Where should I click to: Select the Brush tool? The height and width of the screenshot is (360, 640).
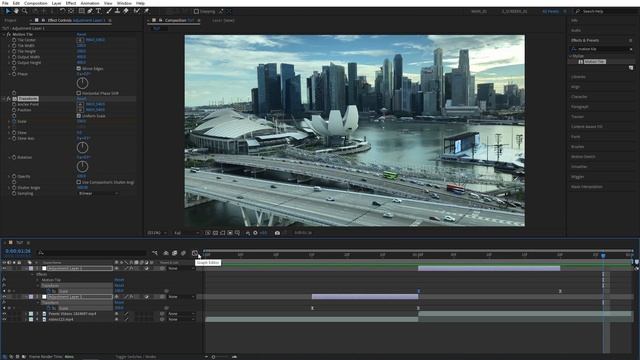(x=109, y=11)
